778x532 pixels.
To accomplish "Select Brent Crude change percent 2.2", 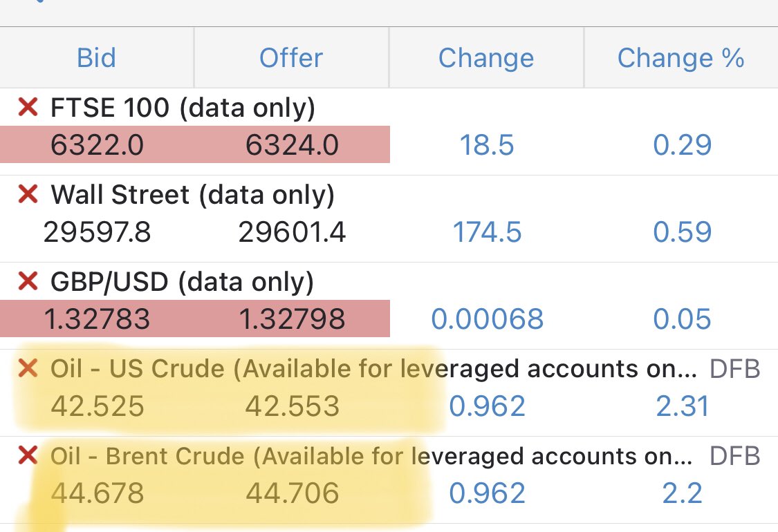I will (x=683, y=493).
